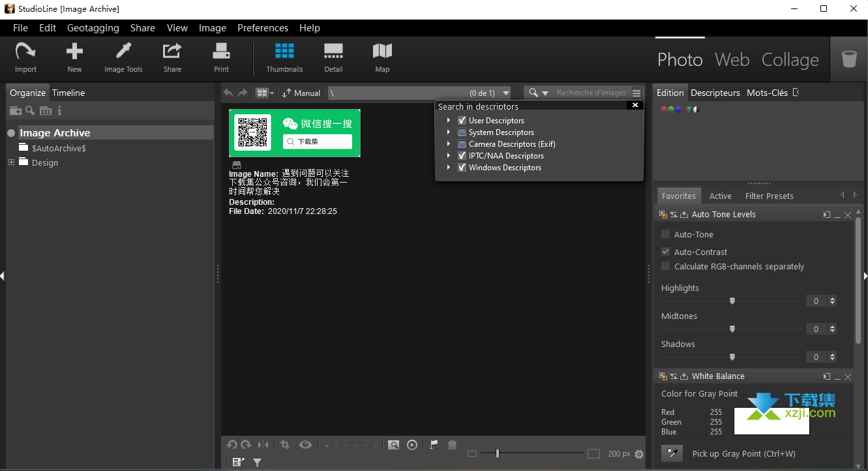Close the Search in descriptors popup
868x471 pixels.
636,105
